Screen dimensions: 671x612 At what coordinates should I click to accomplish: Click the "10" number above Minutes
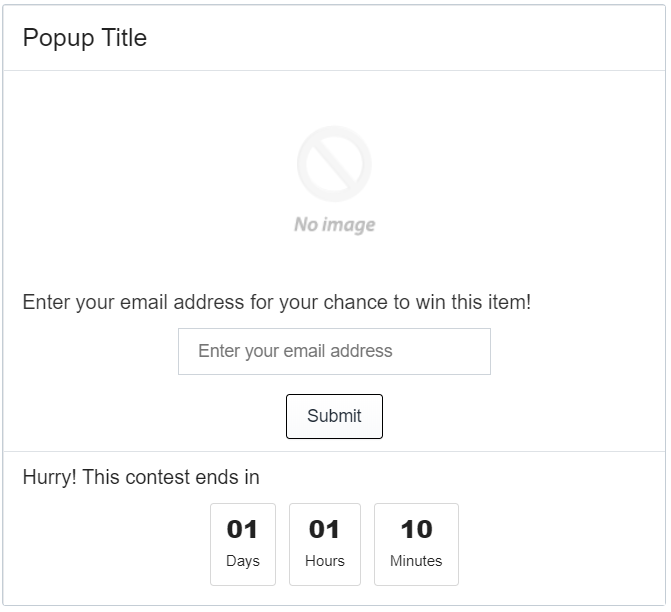click(x=416, y=529)
